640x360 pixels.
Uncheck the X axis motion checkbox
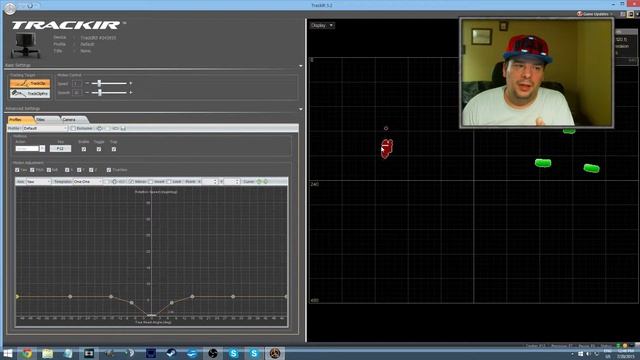[x=67, y=170]
